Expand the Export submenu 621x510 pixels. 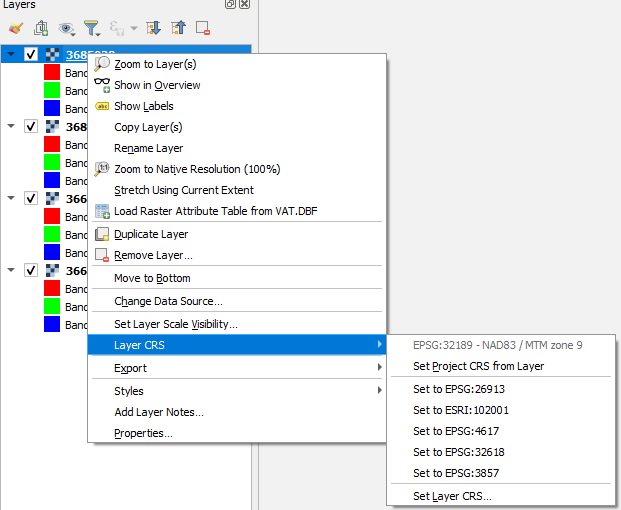click(237, 368)
